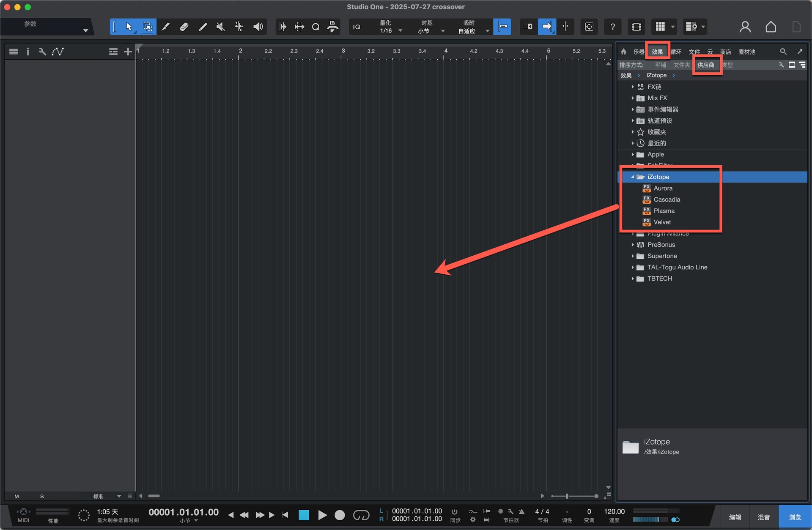
Task: Adjust the timeline horizontal zoom slider
Action: tap(567, 496)
